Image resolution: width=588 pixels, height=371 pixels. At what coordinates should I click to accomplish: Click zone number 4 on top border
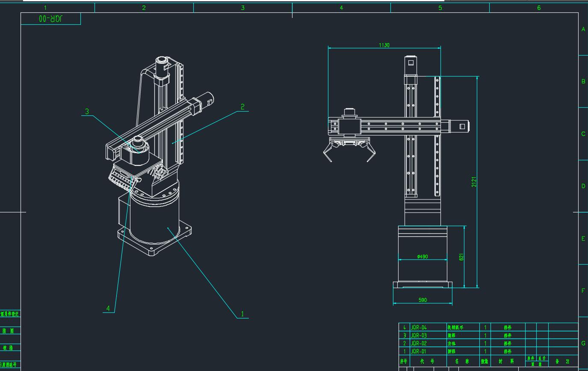341,8
